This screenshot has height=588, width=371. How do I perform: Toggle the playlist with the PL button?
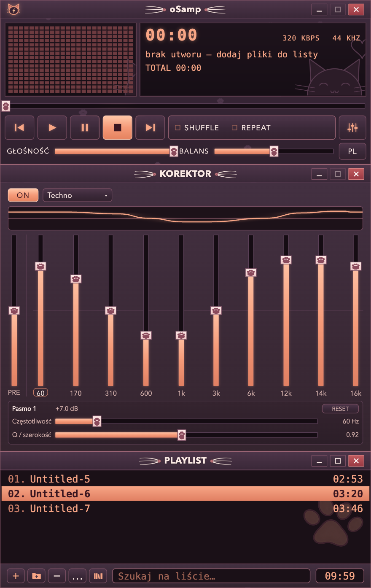click(x=352, y=151)
